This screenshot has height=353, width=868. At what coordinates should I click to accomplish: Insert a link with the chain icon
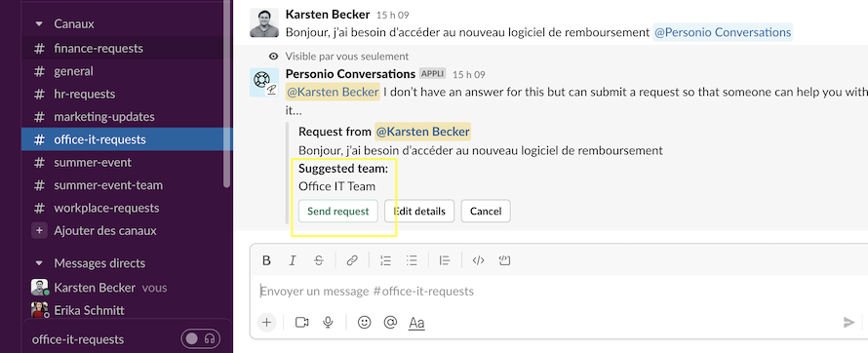pos(352,260)
